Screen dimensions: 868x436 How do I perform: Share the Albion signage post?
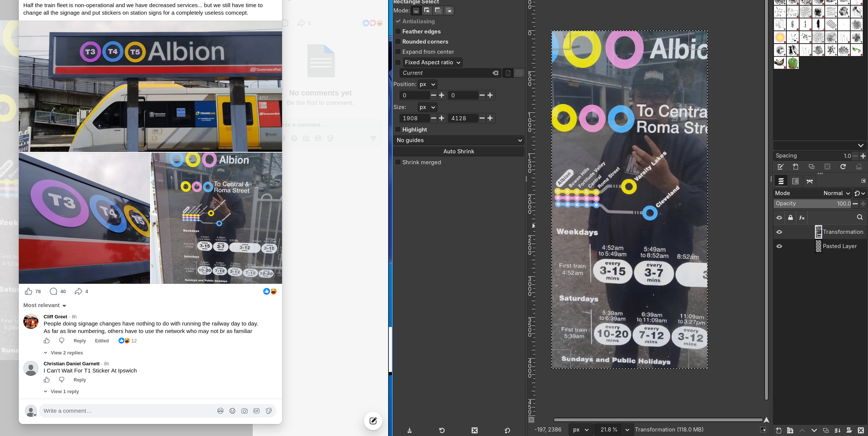tap(78, 291)
